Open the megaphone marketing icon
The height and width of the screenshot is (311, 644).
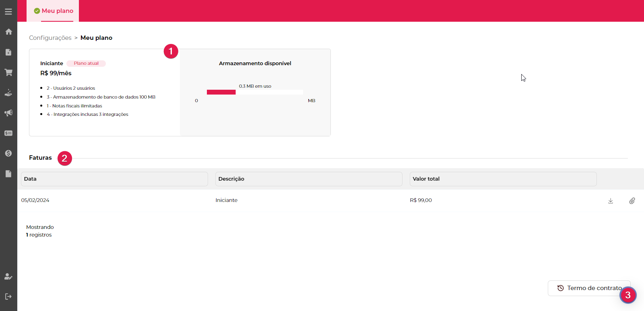click(x=8, y=113)
